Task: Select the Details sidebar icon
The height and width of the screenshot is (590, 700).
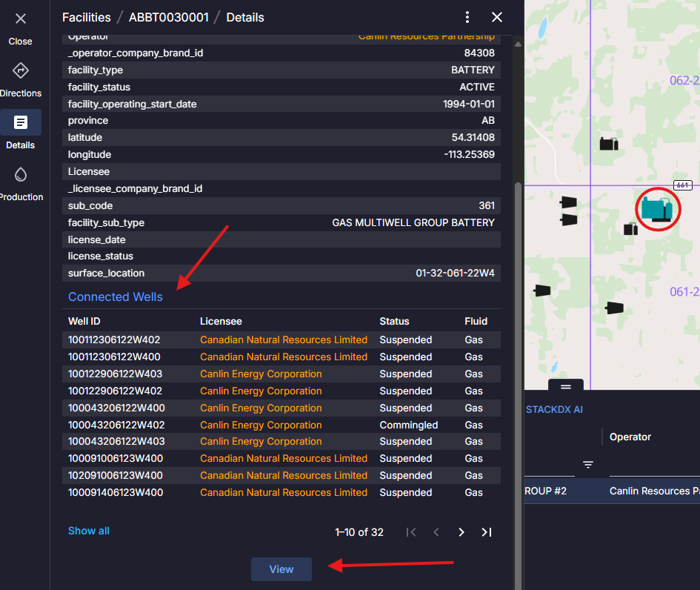Action: (x=20, y=123)
